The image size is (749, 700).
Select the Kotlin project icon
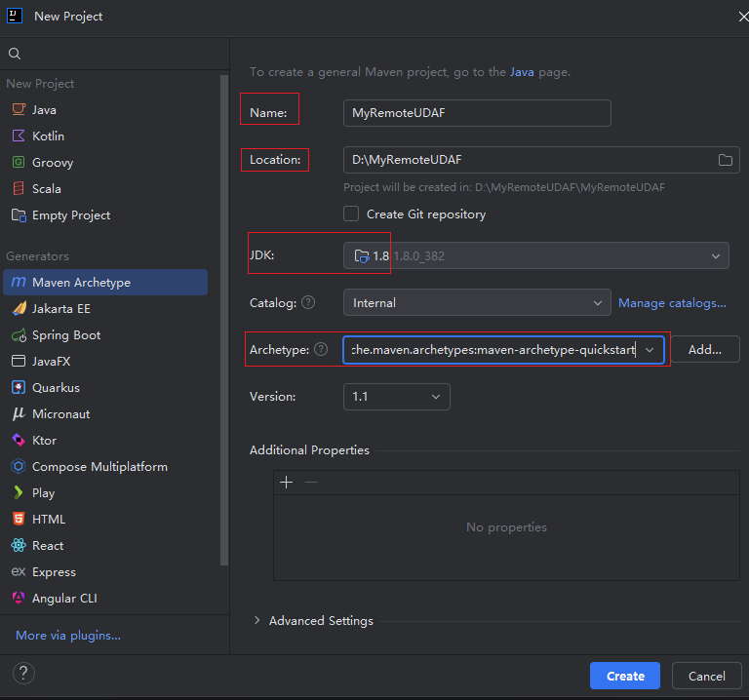point(19,136)
